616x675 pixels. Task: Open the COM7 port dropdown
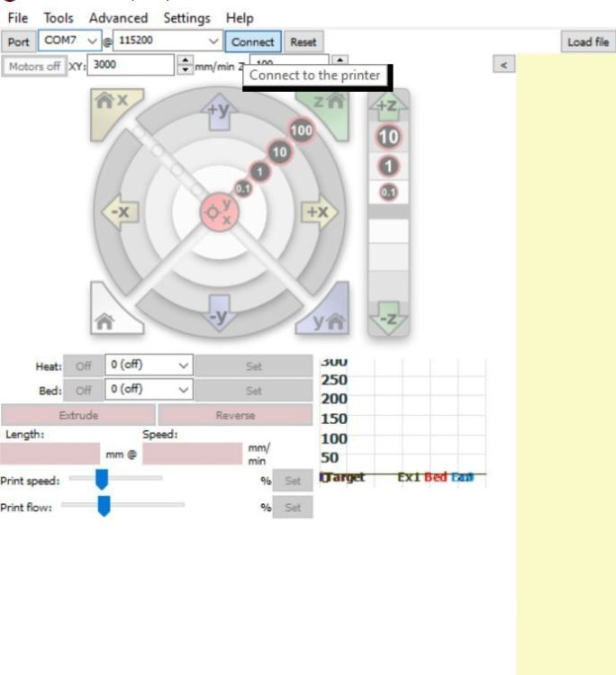[x=70, y=40]
